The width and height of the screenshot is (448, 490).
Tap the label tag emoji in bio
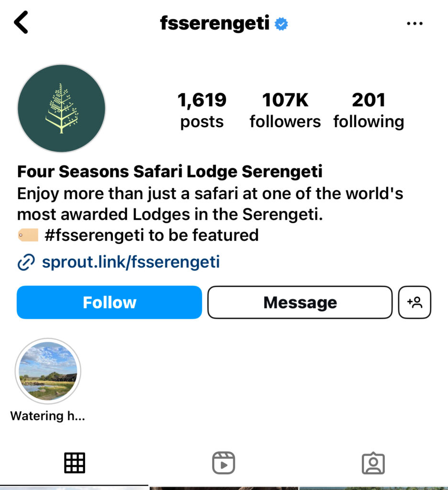click(28, 235)
